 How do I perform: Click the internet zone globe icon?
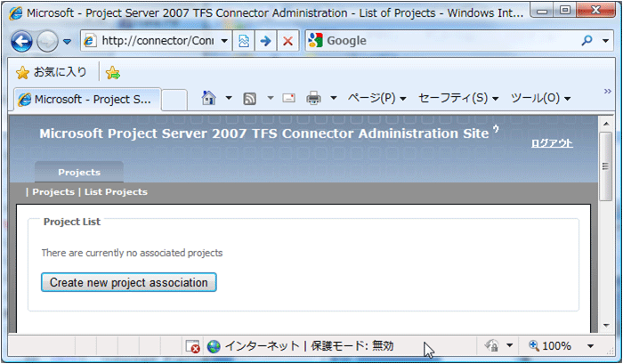click(214, 346)
